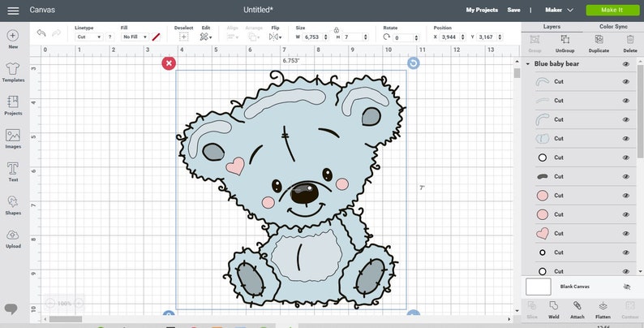Click the Group icon
The image size is (644, 328).
click(535, 40)
